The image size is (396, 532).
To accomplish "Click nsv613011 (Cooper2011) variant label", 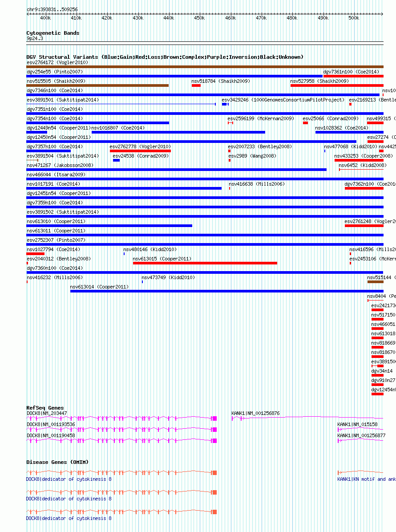I will 56,231.
